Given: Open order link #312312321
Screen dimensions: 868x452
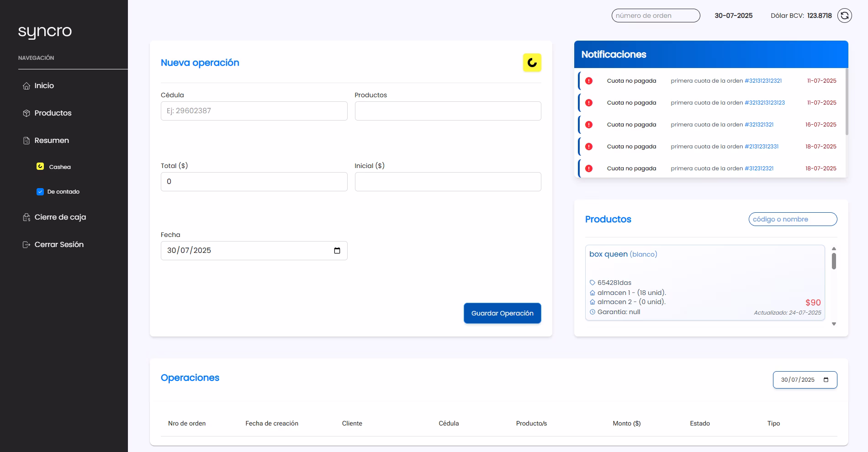Looking at the screenshot, I should click(x=759, y=168).
